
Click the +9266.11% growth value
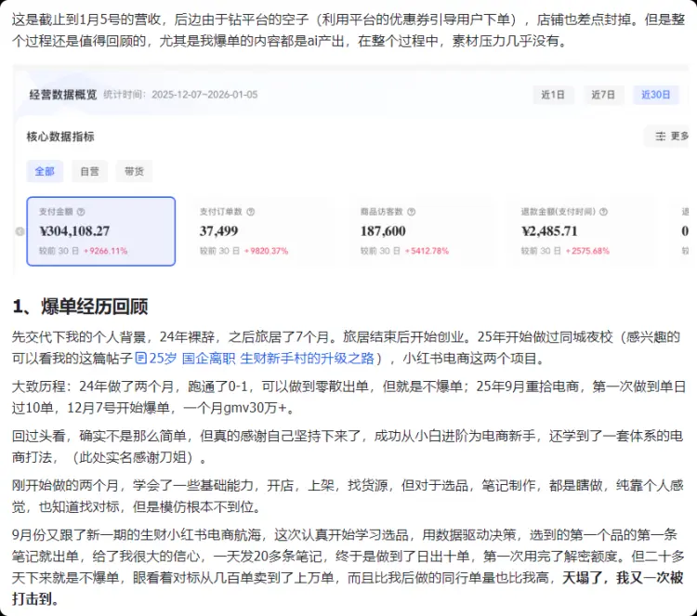point(105,251)
